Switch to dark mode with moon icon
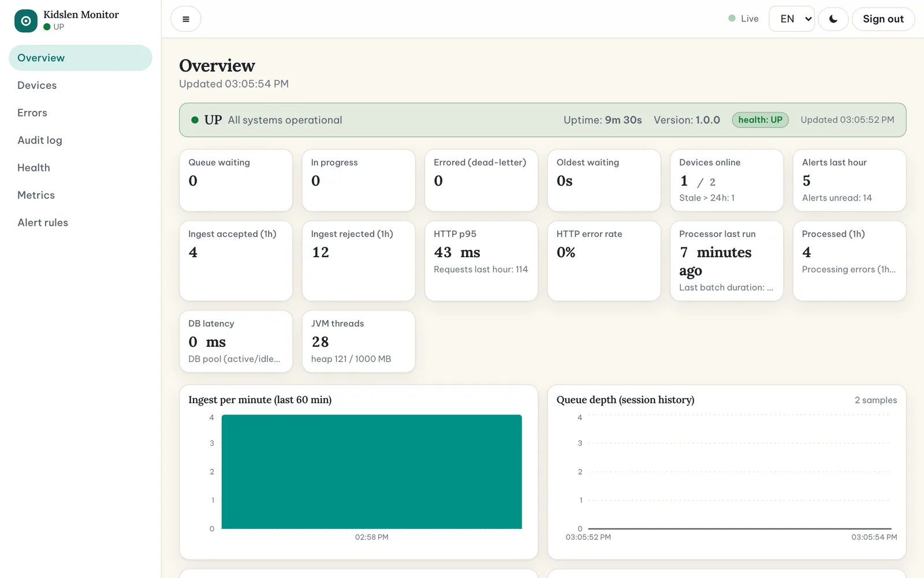Image resolution: width=924 pixels, height=578 pixels. pos(833,19)
